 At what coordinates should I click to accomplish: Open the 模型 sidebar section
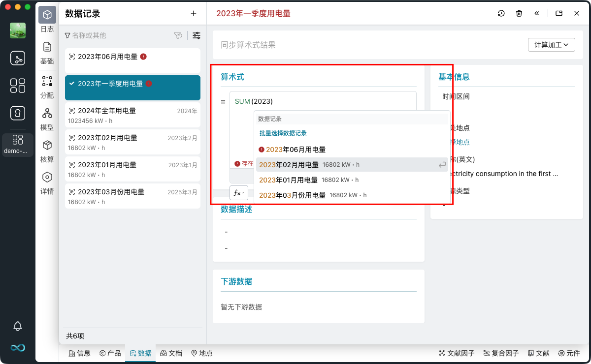pos(47,119)
